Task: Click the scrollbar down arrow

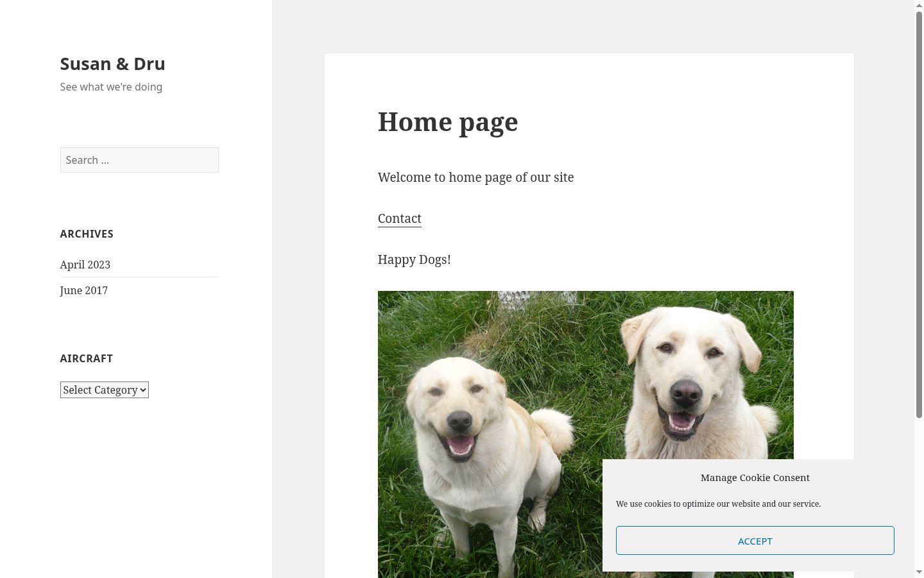Action: 919,572
